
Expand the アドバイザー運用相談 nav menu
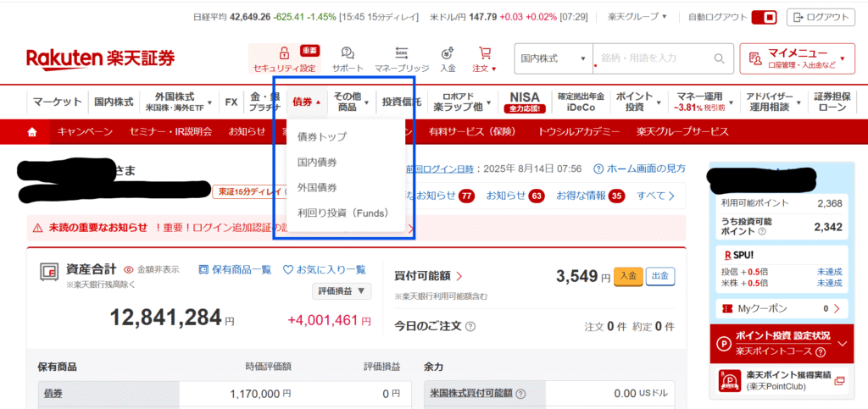[x=773, y=102]
